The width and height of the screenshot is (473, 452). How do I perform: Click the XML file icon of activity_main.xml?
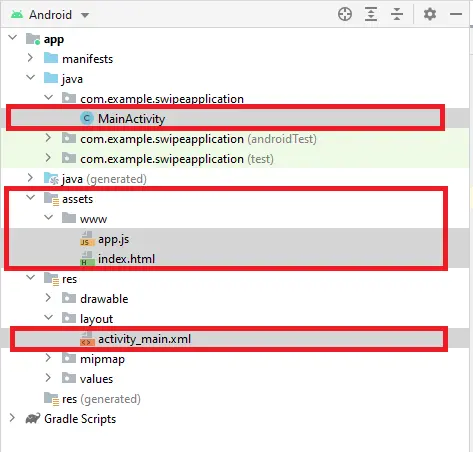click(x=87, y=339)
